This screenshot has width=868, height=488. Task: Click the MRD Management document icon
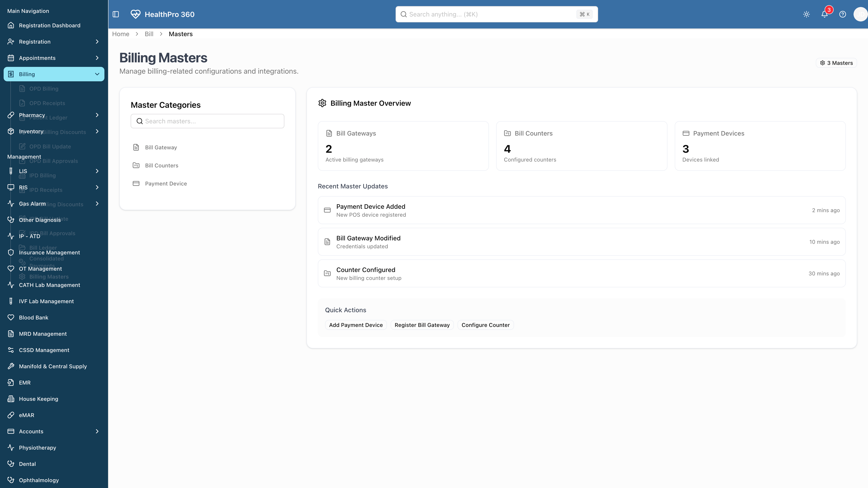11,334
